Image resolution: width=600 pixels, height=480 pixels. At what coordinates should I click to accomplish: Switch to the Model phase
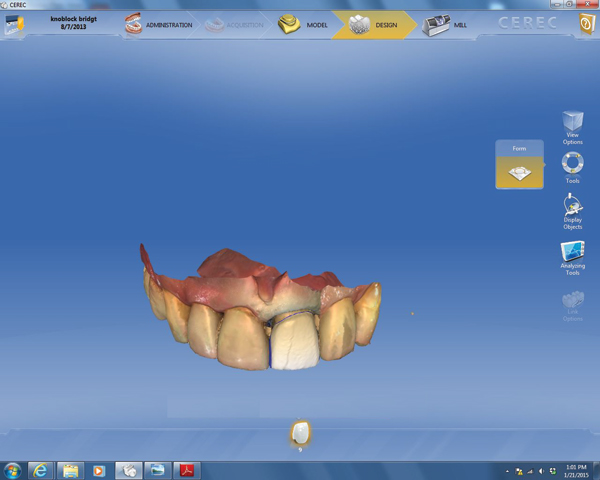pos(303,24)
